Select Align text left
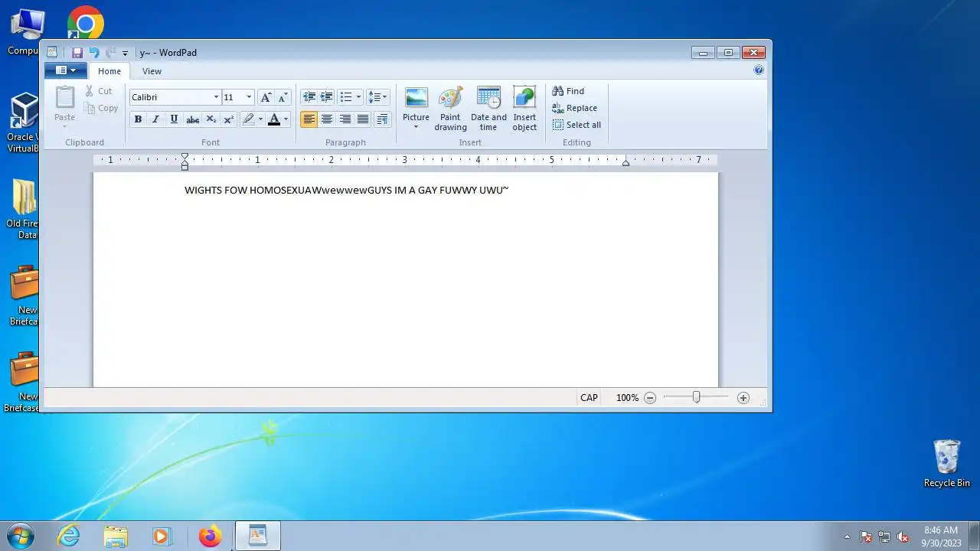The height and width of the screenshot is (551, 980). [x=309, y=119]
